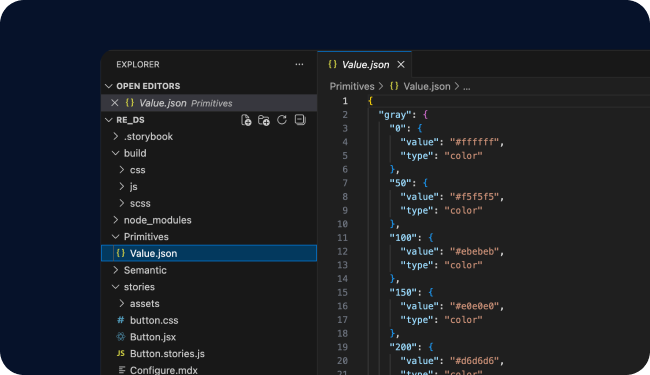Expand the Semantic folder

(116, 270)
